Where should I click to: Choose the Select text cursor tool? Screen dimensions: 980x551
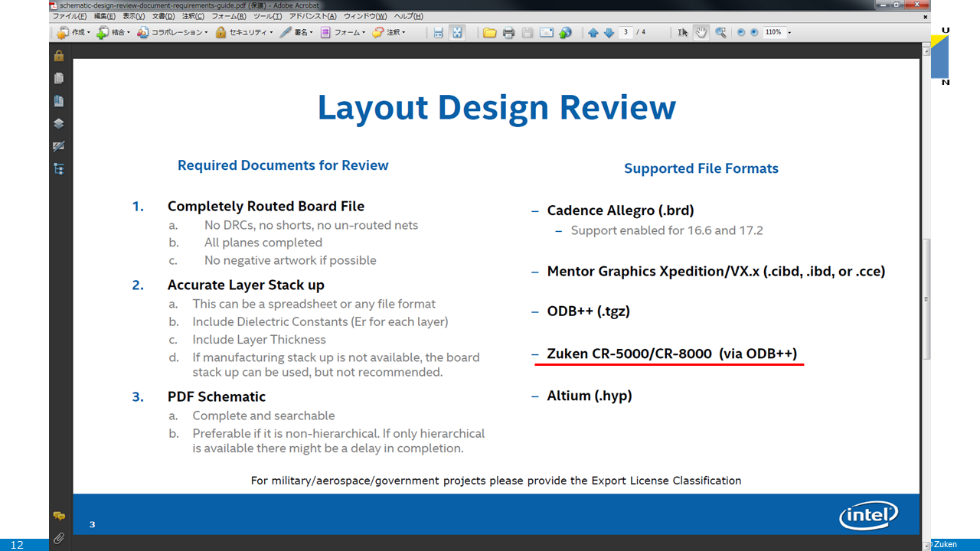(682, 33)
